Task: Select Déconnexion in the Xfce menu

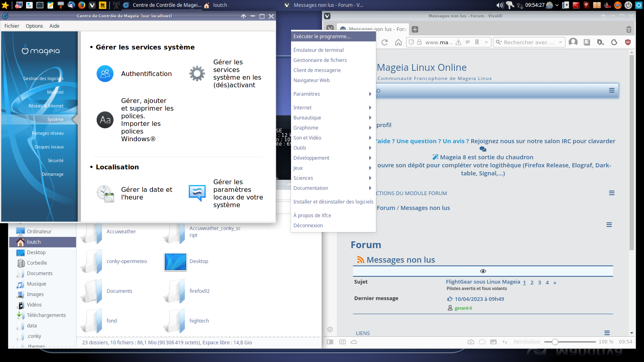Action: tap(333, 225)
